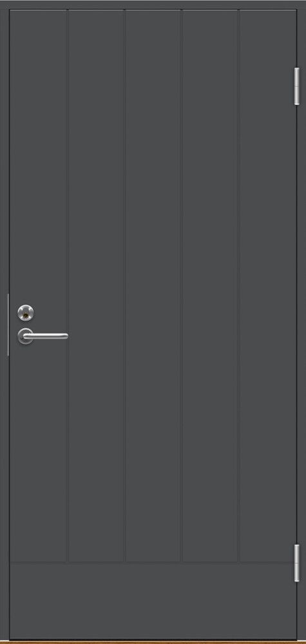
Task: Select the fourth vertical door panel
Action: click(x=210, y=285)
